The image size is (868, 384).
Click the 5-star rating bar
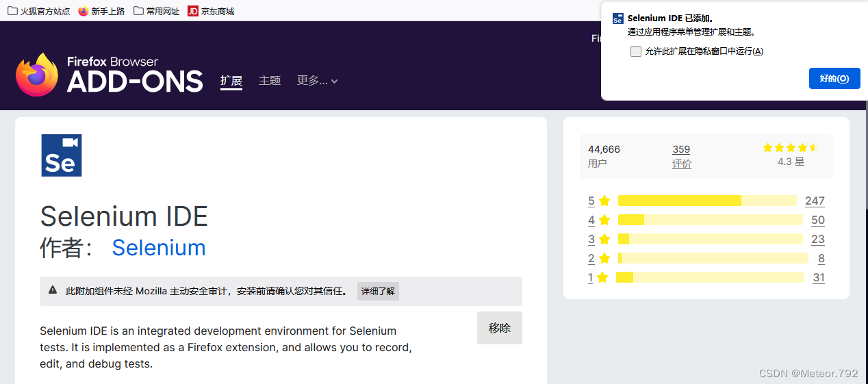tap(707, 201)
